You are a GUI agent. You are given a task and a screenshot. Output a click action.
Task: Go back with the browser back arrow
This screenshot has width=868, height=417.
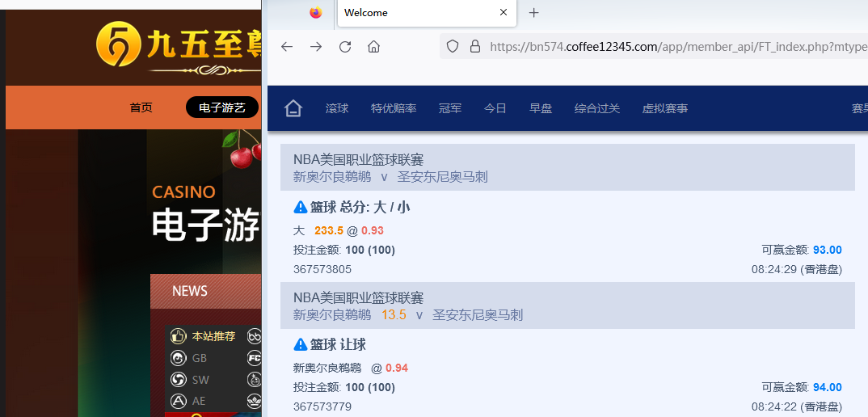287,47
